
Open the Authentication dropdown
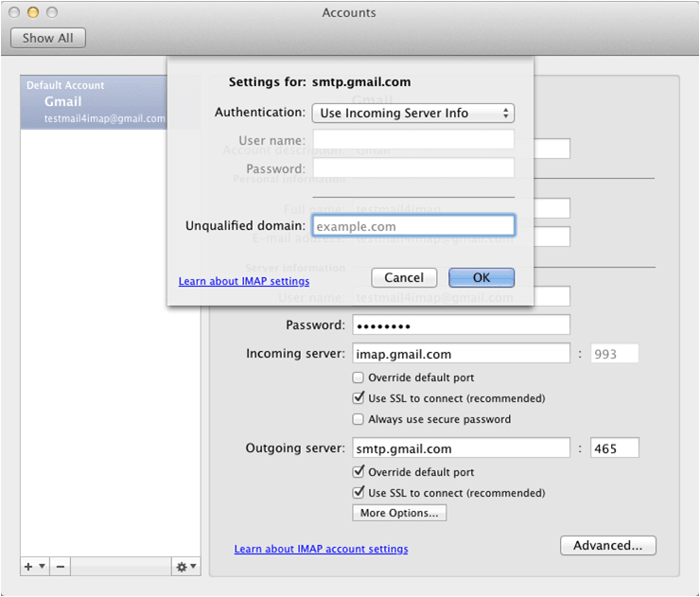(x=412, y=113)
